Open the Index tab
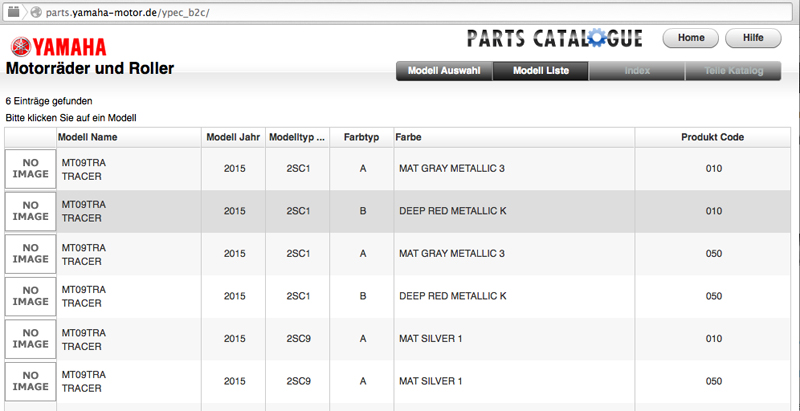Screen dimensions: 800x411 tap(636, 71)
